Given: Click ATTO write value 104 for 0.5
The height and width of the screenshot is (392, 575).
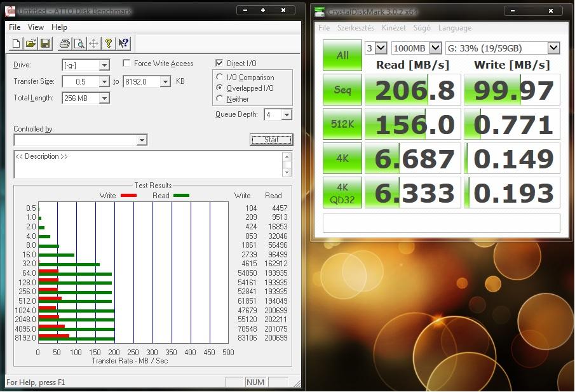Looking at the screenshot, I should click(x=251, y=208).
